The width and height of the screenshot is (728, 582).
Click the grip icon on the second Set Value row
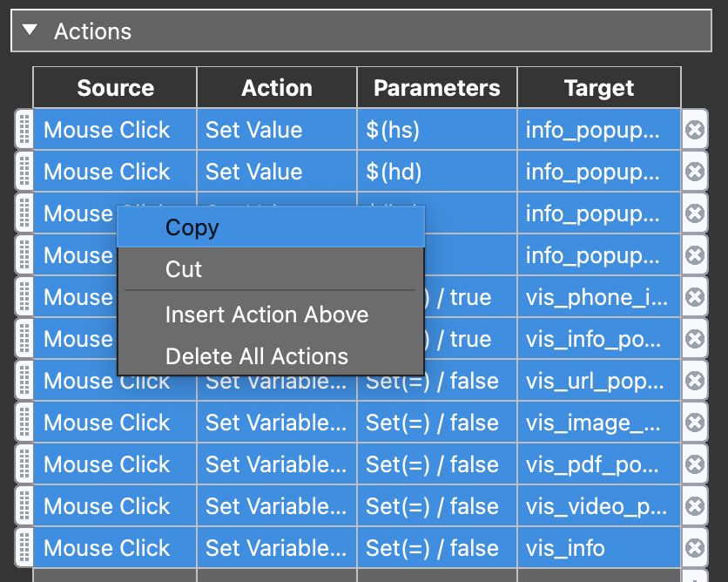tap(24, 172)
